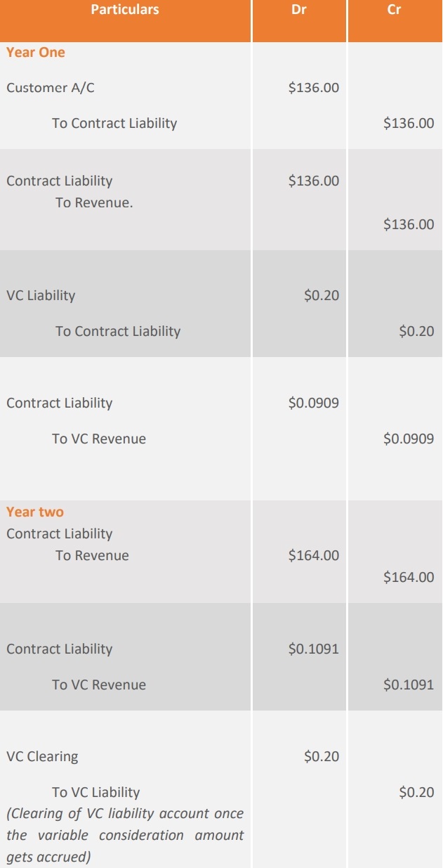The width and height of the screenshot is (443, 868).
Task: Click the $164.00 debit amount
Action: point(313,555)
